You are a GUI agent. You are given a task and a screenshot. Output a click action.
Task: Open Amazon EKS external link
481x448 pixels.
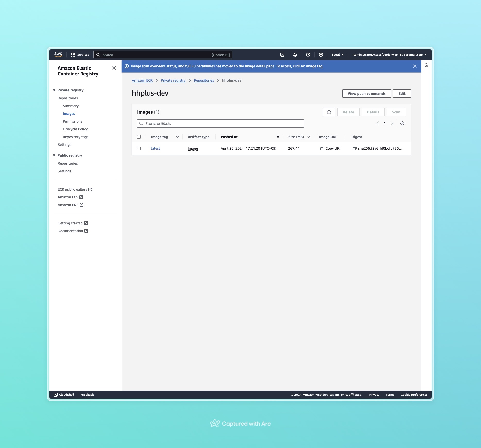click(x=71, y=205)
